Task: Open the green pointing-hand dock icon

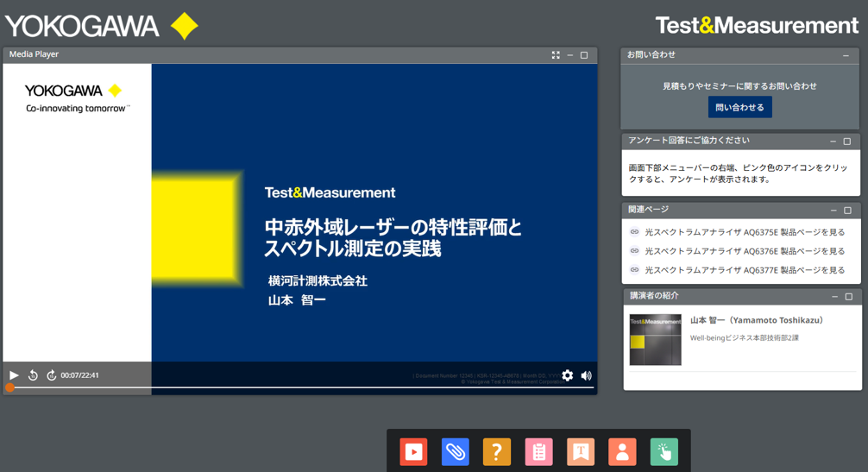Action: tap(664, 451)
